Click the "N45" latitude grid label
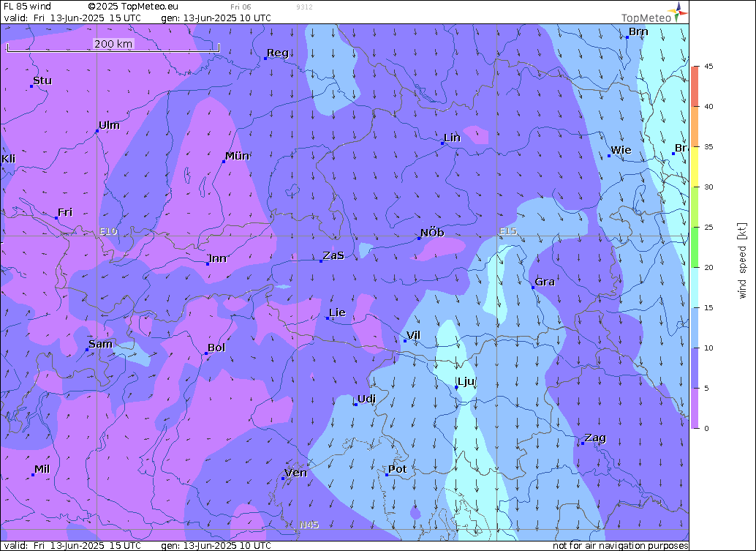The image size is (756, 551). (x=309, y=525)
